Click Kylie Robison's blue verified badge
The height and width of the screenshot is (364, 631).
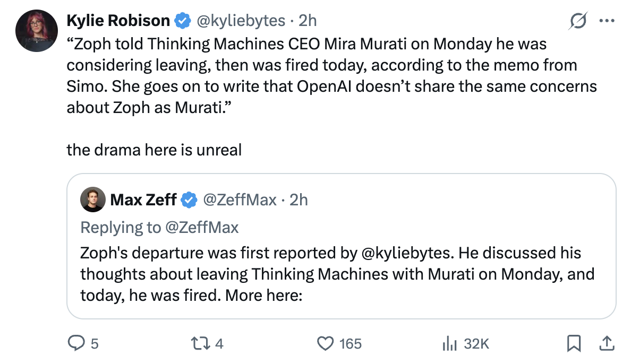click(183, 21)
